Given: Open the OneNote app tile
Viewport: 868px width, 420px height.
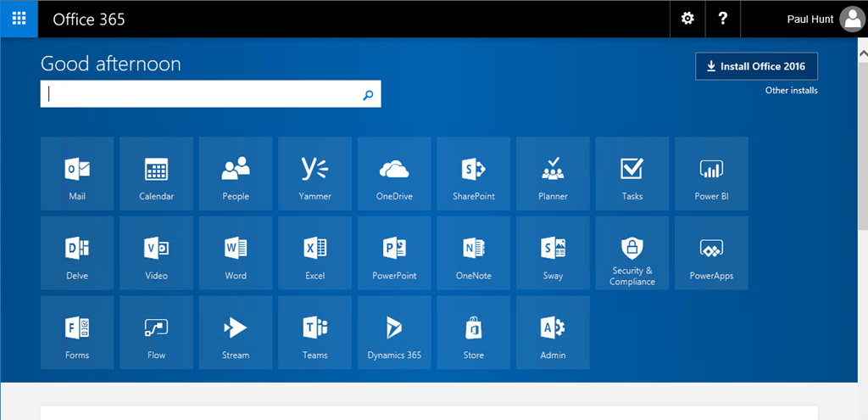Looking at the screenshot, I should [474, 253].
